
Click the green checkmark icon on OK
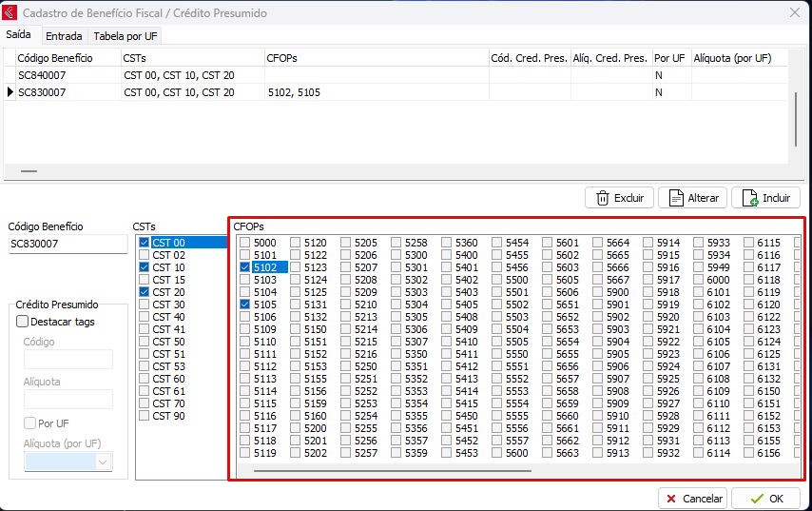click(756, 499)
